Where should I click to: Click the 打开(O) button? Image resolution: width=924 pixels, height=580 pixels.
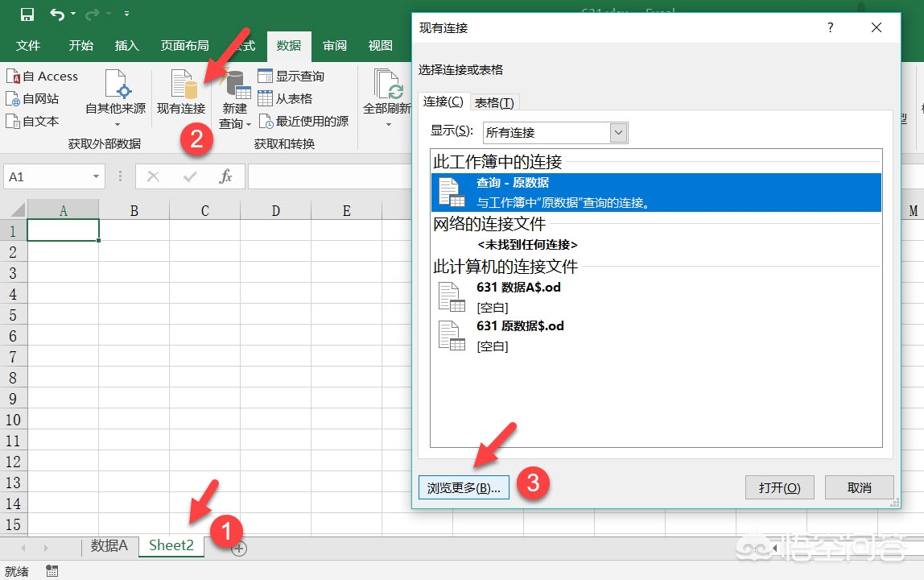pyautogui.click(x=780, y=488)
